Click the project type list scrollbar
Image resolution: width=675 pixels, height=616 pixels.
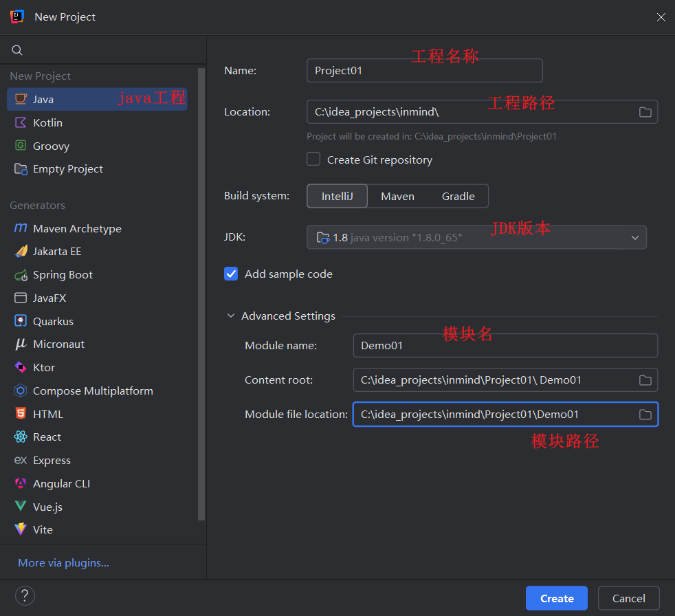pyautogui.click(x=201, y=294)
